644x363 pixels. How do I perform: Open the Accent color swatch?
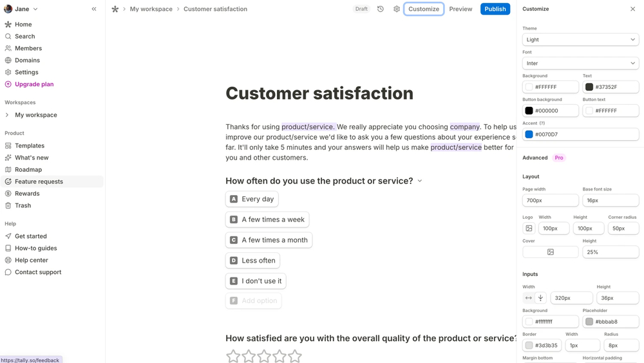(529, 135)
